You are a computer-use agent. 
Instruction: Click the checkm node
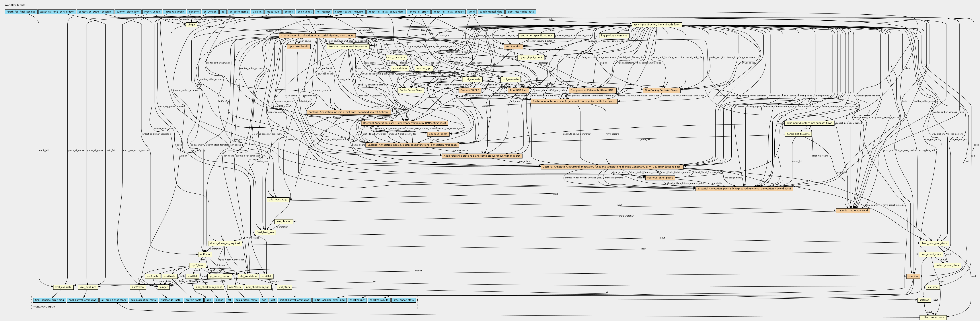click(913, 276)
